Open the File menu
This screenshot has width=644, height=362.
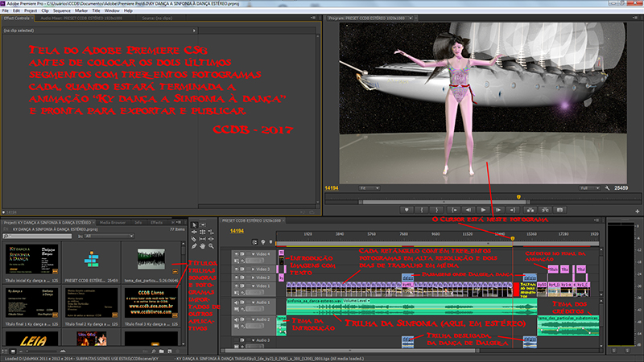tap(6, 10)
